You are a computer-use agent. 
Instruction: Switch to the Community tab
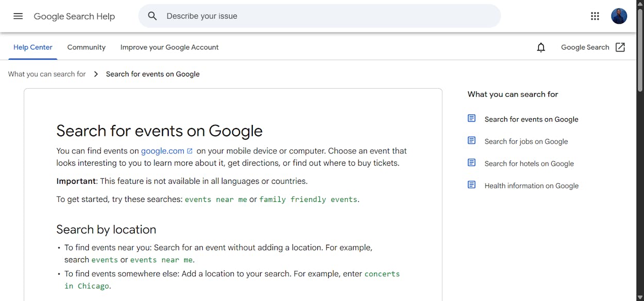point(86,47)
